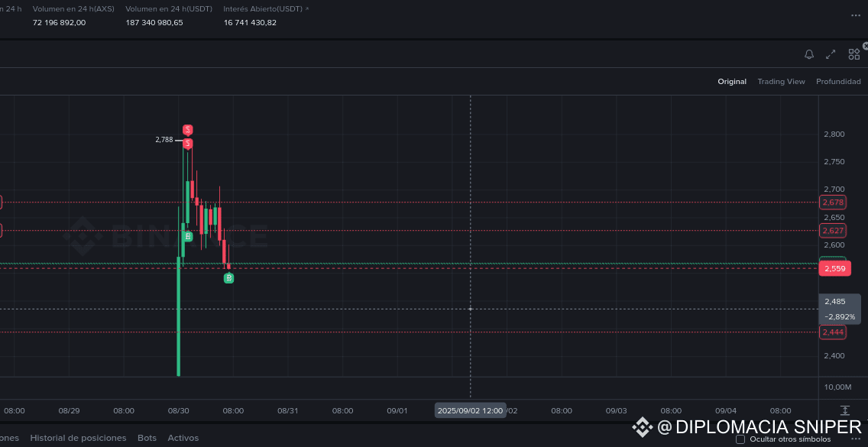Click the 2,400 price axis label
The width and height of the screenshot is (868, 447).
[x=834, y=355]
